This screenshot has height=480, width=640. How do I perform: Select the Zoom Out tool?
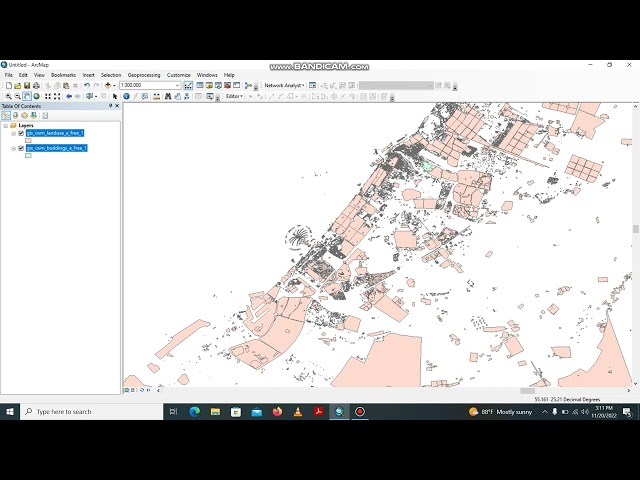[x=18, y=96]
